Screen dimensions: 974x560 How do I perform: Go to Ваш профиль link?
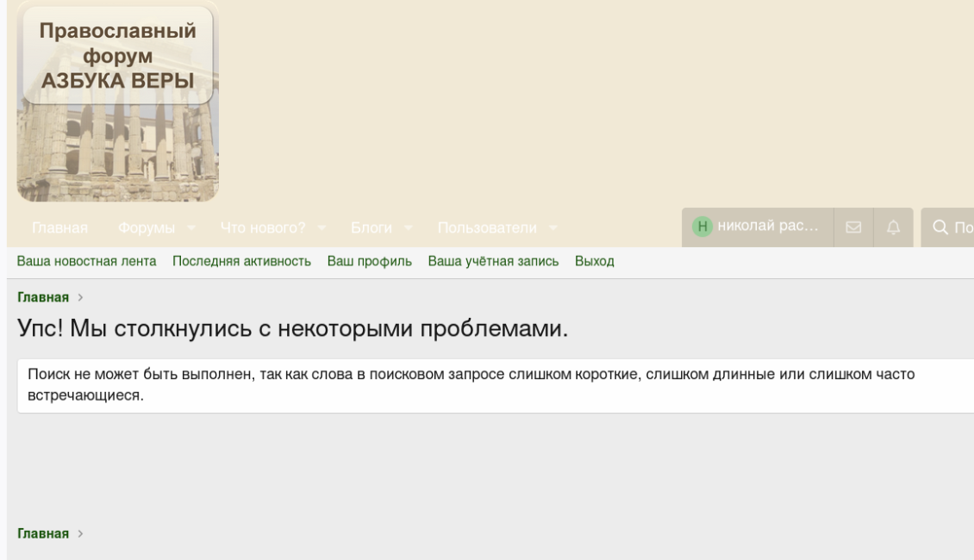tap(370, 261)
